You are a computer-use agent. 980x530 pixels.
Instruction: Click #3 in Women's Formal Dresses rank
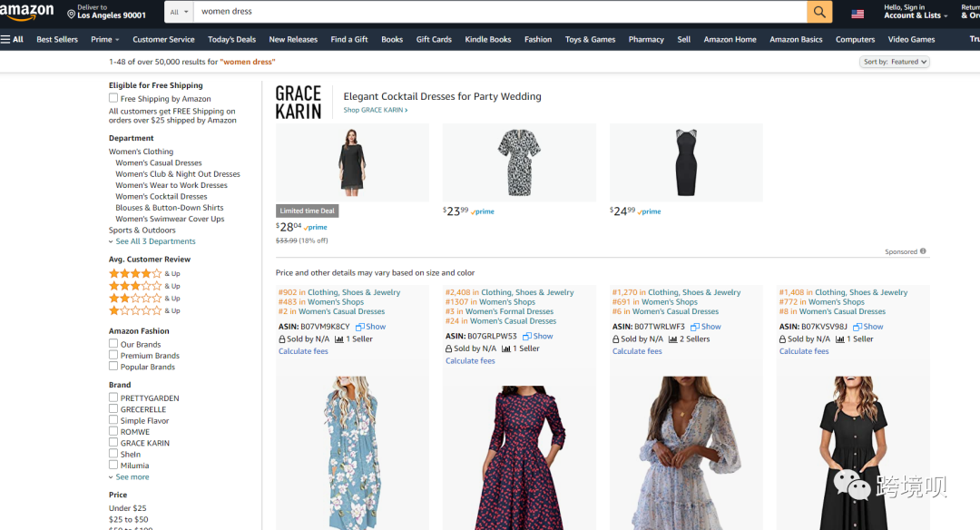499,311
